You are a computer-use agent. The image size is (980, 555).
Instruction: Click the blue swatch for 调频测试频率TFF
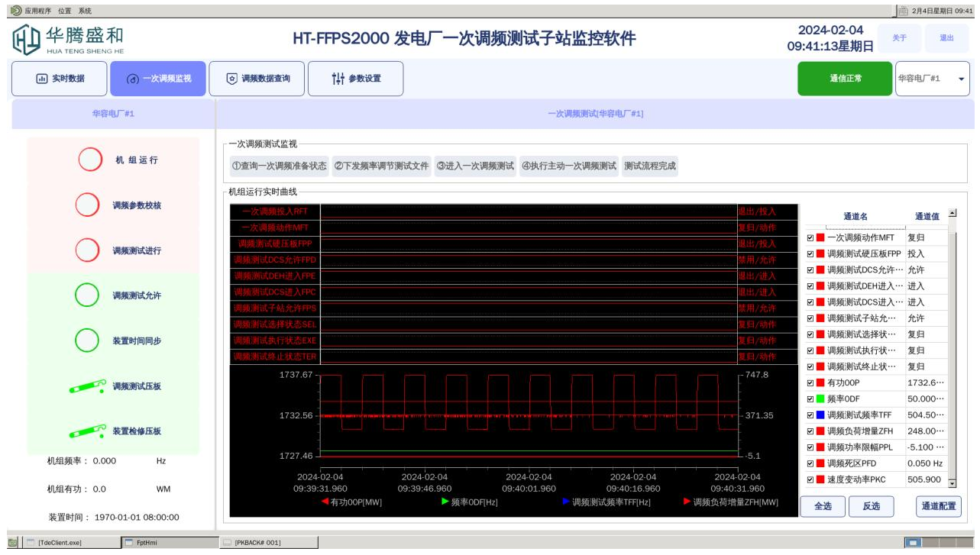[820, 415]
